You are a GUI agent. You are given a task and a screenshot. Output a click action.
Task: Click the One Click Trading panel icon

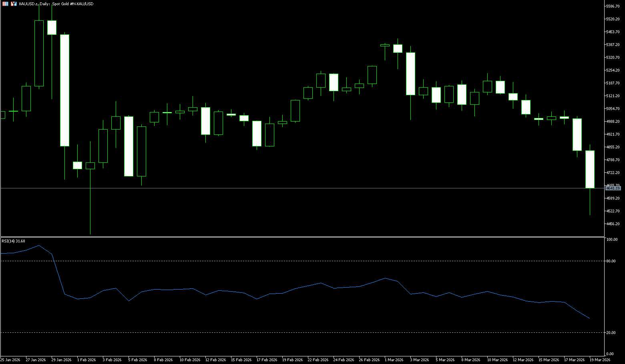pos(14,4)
